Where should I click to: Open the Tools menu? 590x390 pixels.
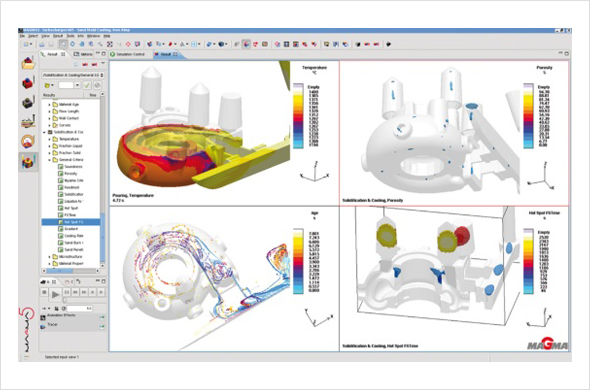coord(70,36)
